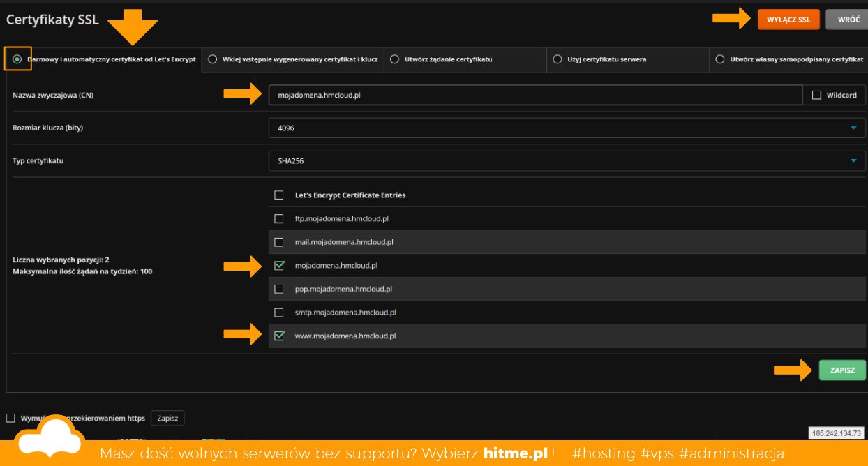Image resolution: width=868 pixels, height=466 pixels.
Task: Check the smtp.mojadomena.hmcloud.pl entry
Action: coord(279,313)
